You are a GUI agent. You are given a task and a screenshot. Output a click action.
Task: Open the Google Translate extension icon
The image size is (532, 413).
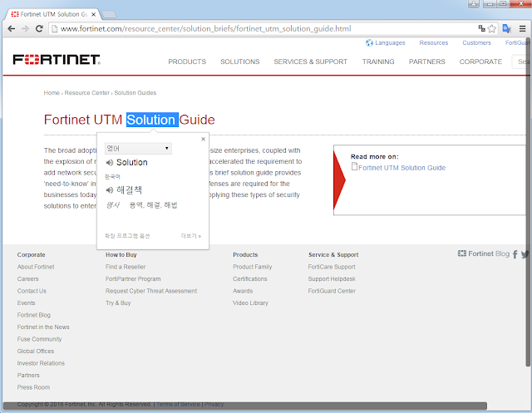(506, 29)
